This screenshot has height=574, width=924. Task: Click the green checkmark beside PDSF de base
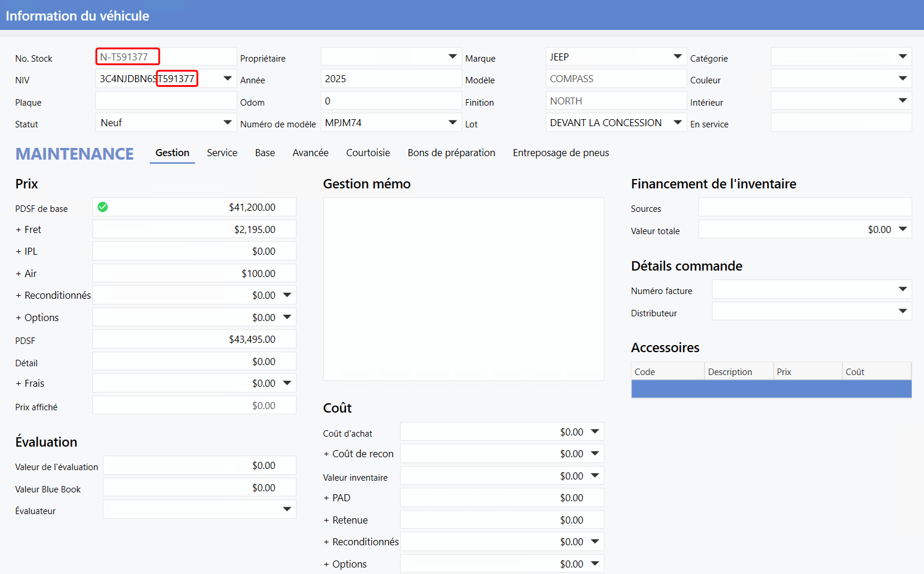click(x=103, y=207)
